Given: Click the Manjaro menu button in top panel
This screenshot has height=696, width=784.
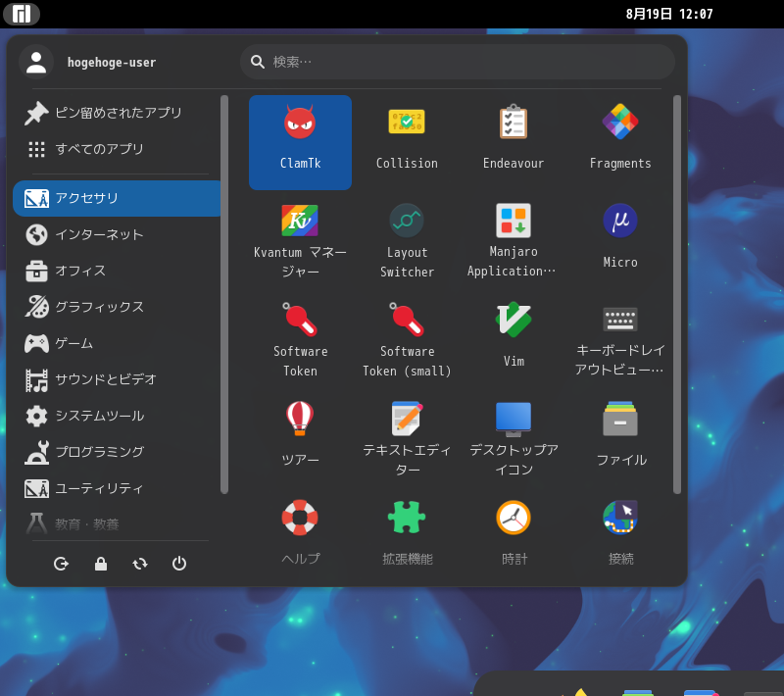Looking at the screenshot, I should click(22, 14).
